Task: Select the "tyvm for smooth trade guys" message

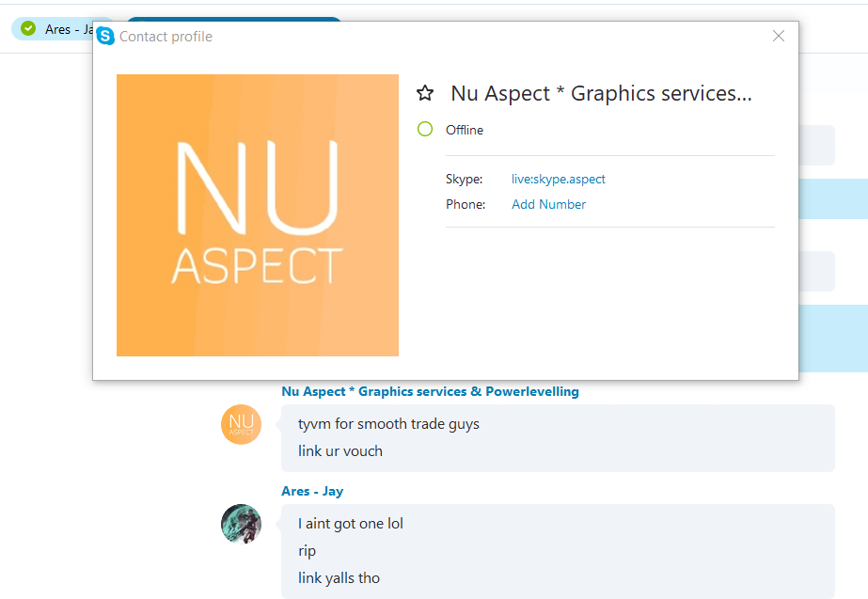Action: click(388, 423)
